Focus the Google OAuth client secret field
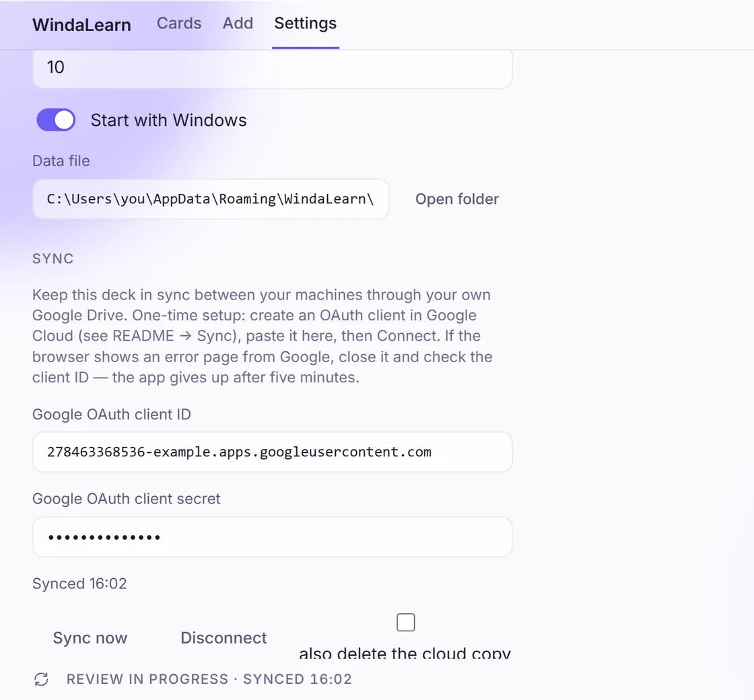This screenshot has width=754, height=700. [272, 536]
